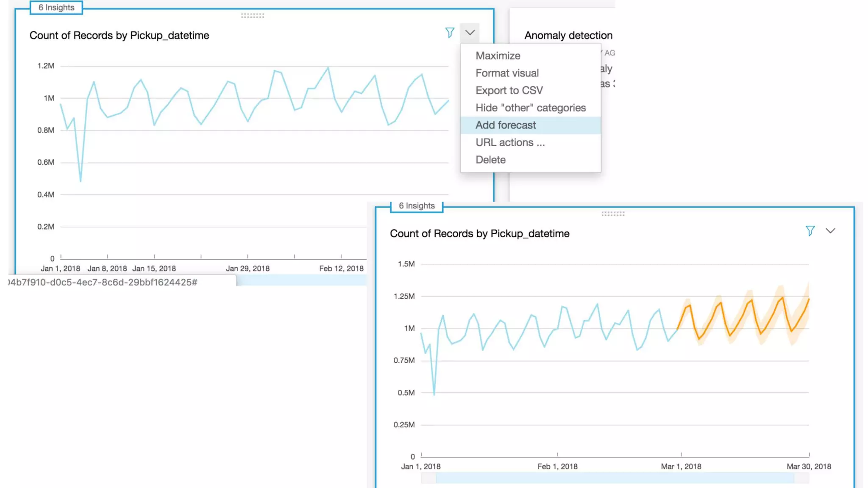
Task: Click Delete in the visual menu
Action: [x=490, y=160]
